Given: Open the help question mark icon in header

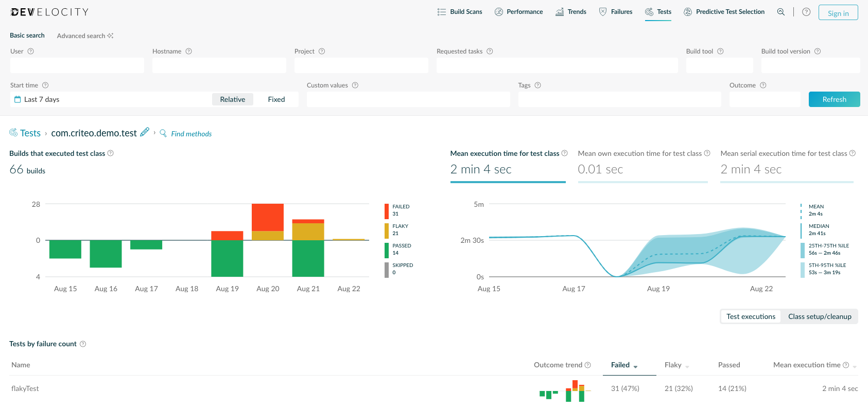Looking at the screenshot, I should 806,12.
